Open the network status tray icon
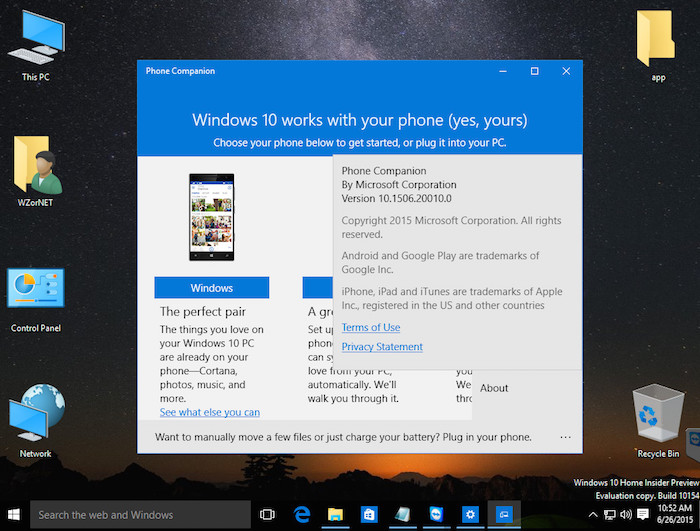 click(610, 515)
